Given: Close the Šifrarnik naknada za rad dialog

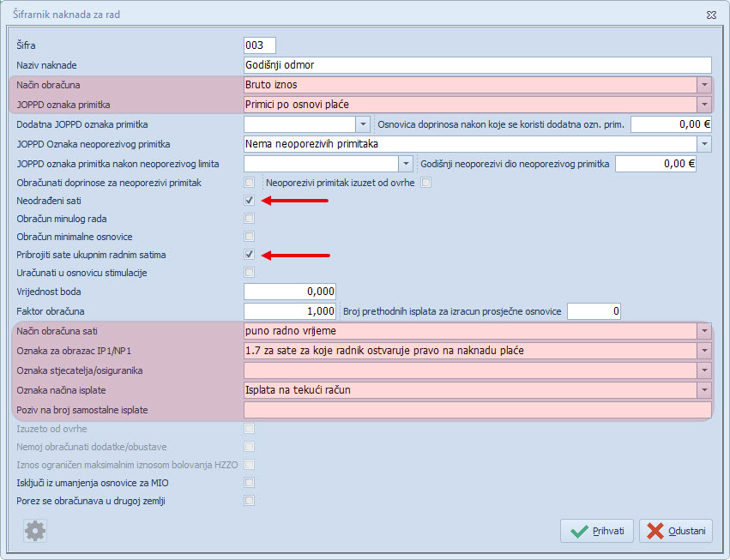Looking at the screenshot, I should (x=711, y=15).
